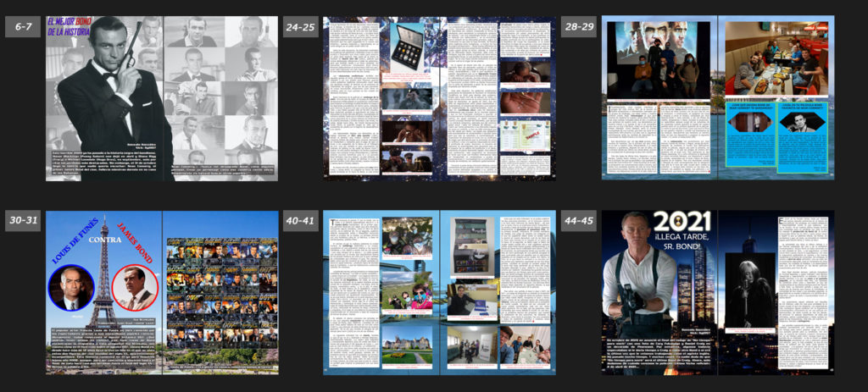Open the pages 24-25 spread thumbnail
The width and height of the screenshot is (868, 392).
click(440, 98)
